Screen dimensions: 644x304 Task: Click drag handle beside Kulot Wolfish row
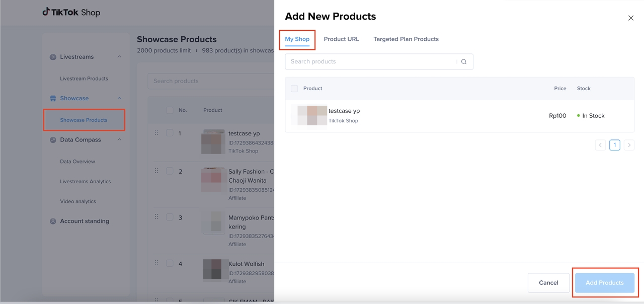pyautogui.click(x=156, y=263)
